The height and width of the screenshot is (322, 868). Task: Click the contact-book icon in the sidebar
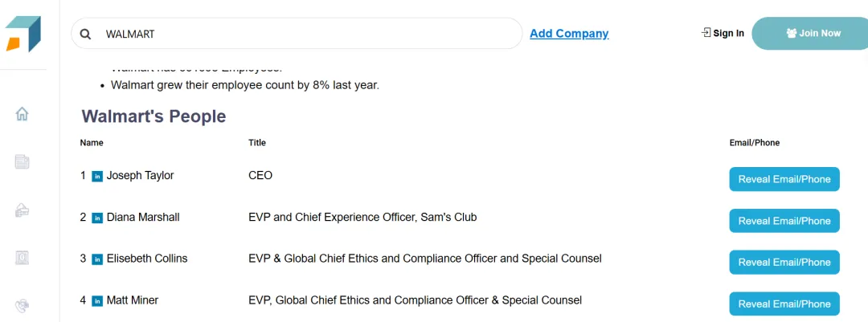(23, 258)
